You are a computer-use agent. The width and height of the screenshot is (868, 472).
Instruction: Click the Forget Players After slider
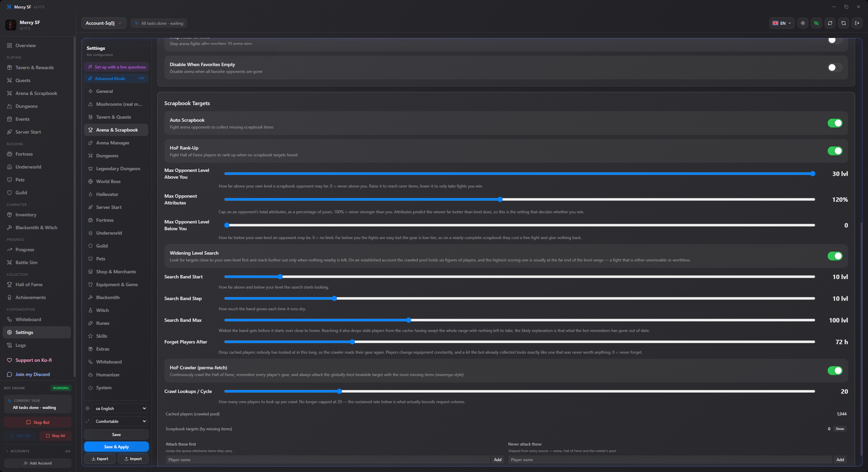pyautogui.click(x=520, y=342)
